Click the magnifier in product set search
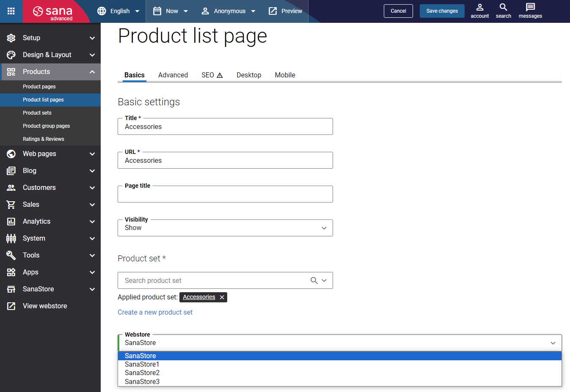Screen dimensions: 570x392 pos(314,280)
